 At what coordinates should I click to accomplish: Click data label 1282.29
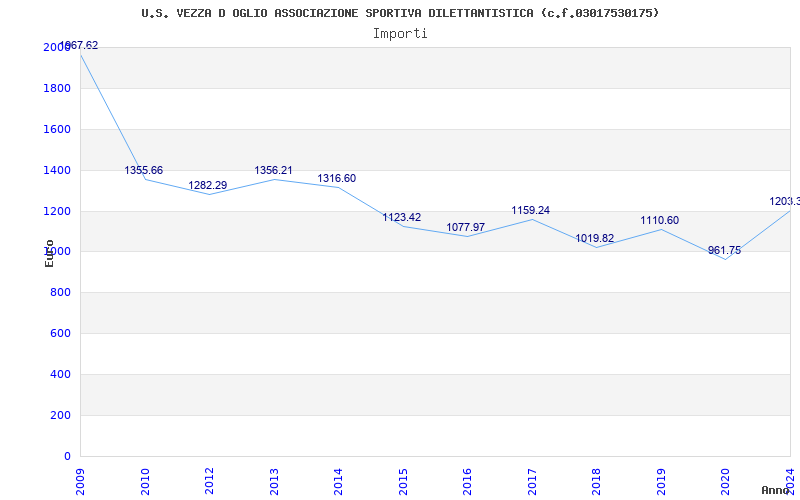tap(208, 185)
